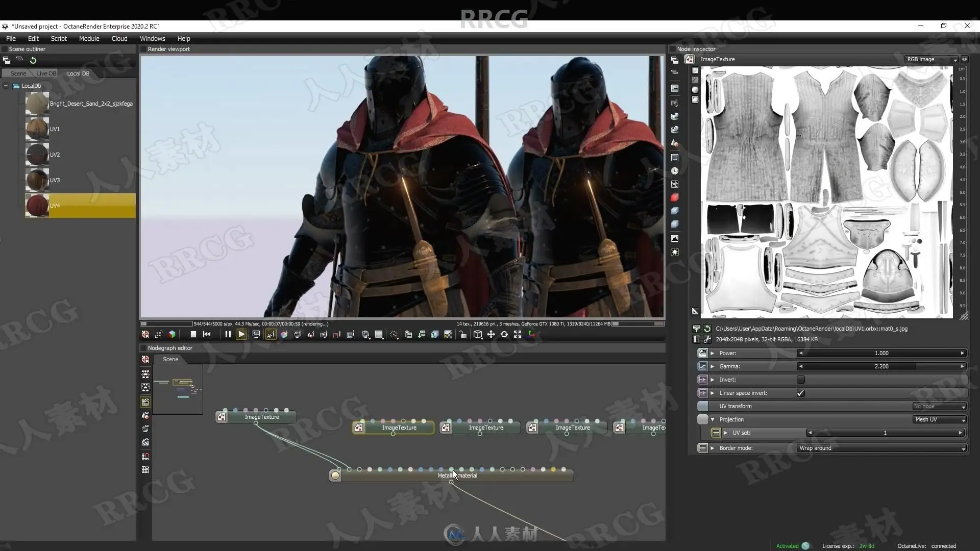Click the restart render icon

207,335
